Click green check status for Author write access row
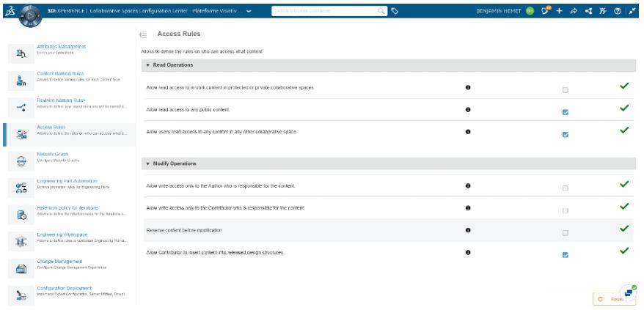 point(624,184)
